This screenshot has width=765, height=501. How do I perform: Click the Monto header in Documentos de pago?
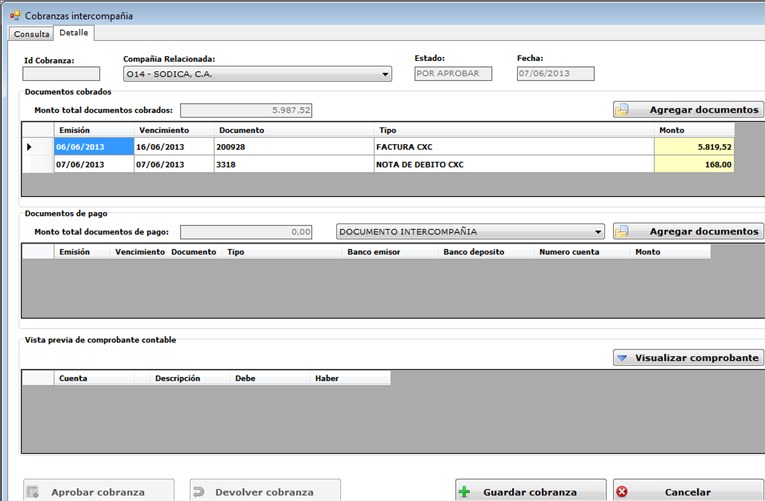[670, 252]
